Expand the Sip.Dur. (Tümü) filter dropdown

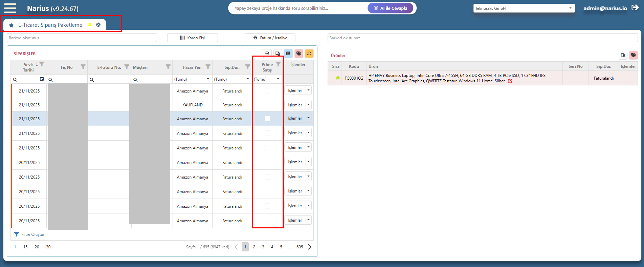click(248, 79)
